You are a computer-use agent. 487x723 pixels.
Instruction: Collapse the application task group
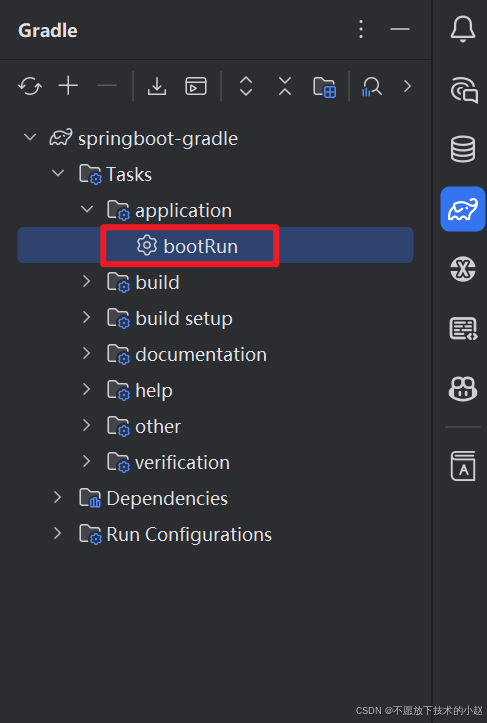(87, 209)
